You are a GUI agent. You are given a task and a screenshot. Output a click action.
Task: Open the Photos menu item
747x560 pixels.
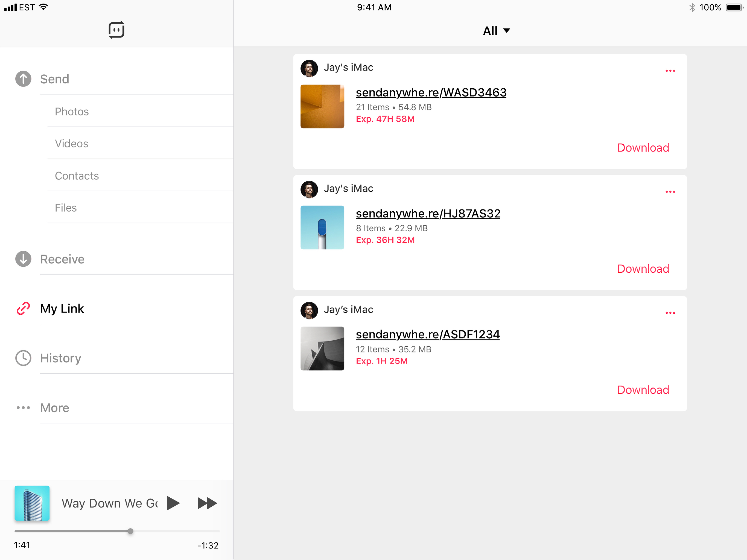72,112
